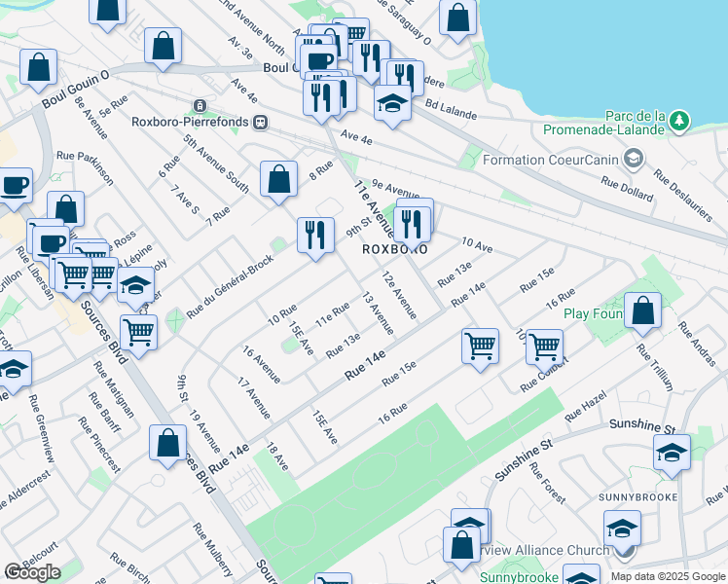Open the grocery cart marker left of Rue Colbert marker
This screenshot has width=728, height=584.
coord(481,347)
